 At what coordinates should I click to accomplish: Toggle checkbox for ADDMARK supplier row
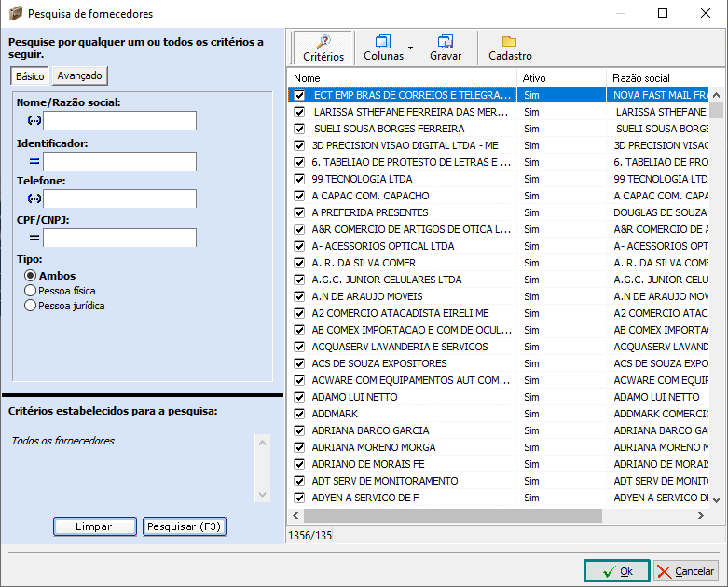pyautogui.click(x=299, y=414)
